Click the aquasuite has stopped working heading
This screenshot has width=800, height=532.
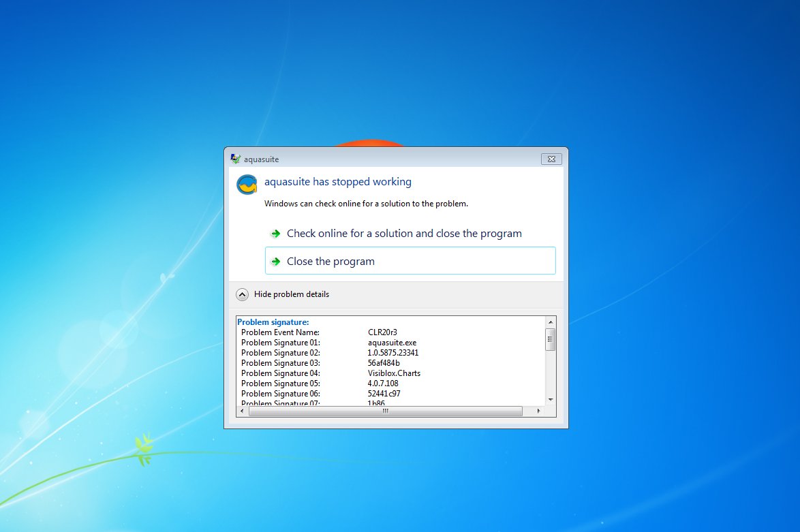click(338, 182)
